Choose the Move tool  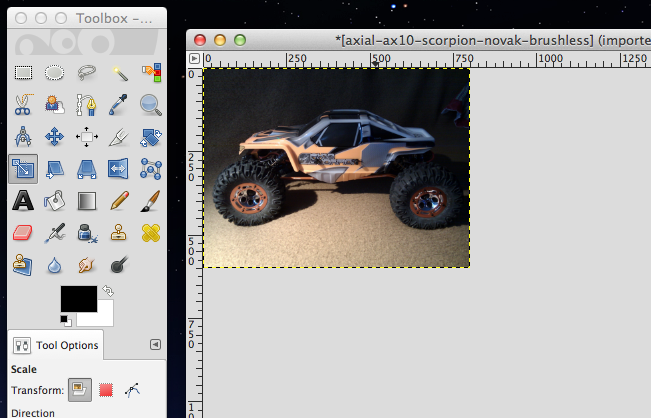(55, 136)
